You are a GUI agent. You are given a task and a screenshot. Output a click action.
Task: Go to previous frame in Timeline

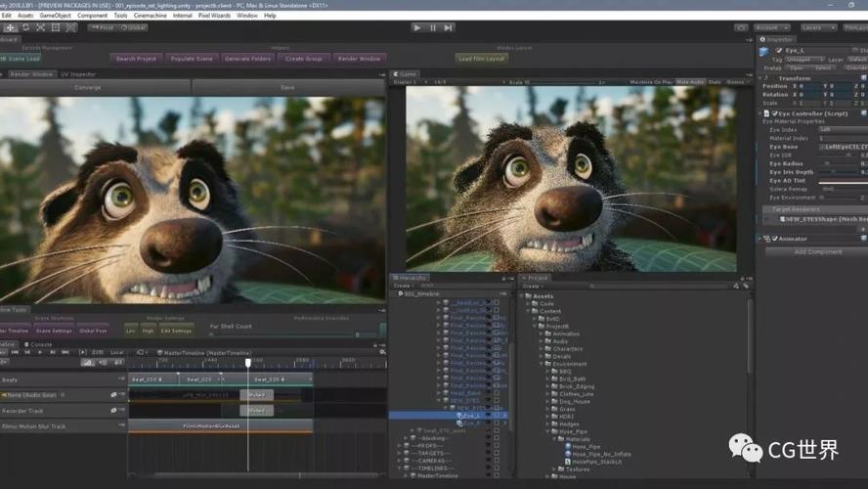pos(27,352)
